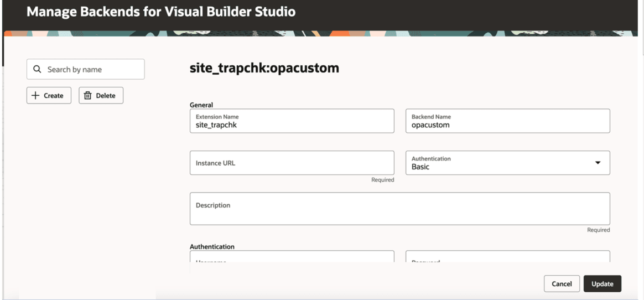644x300 pixels.
Task: Click the site_trapchk:opacustom heading
Action: point(264,68)
